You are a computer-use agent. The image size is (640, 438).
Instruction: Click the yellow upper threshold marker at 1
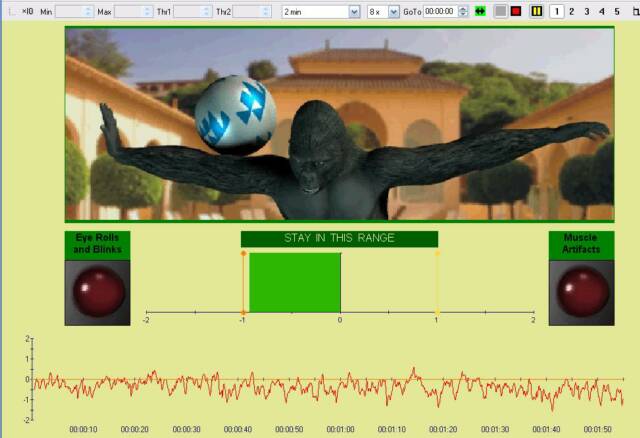coord(438,283)
